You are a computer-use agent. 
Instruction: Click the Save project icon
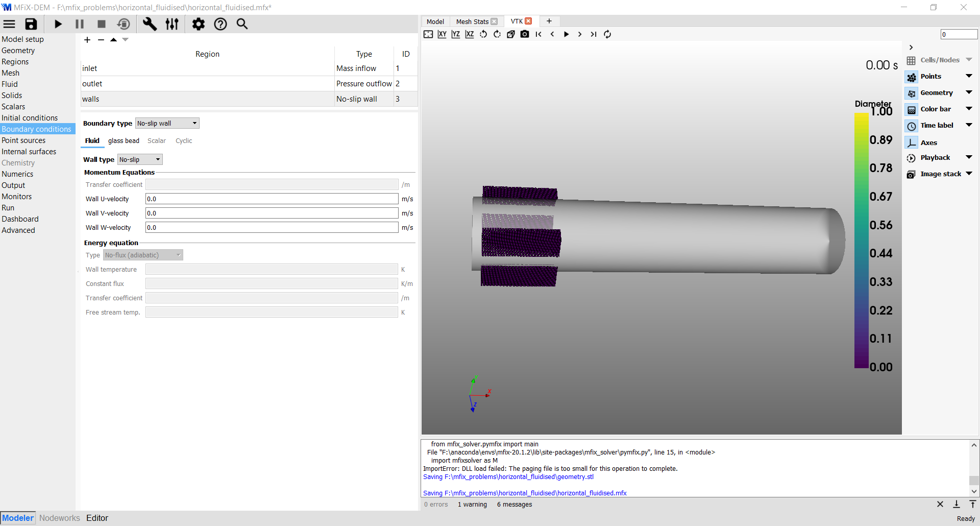(31, 24)
